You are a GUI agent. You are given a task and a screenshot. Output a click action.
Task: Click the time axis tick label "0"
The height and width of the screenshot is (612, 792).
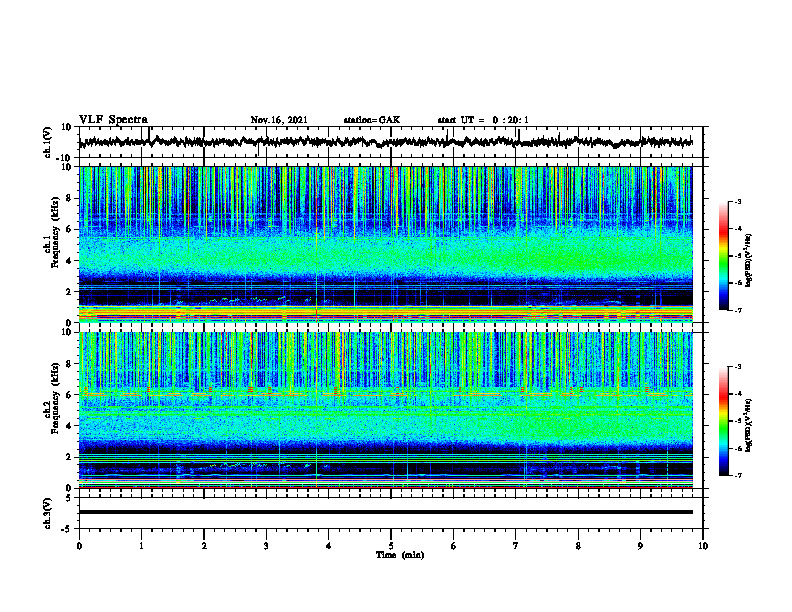click(x=79, y=546)
